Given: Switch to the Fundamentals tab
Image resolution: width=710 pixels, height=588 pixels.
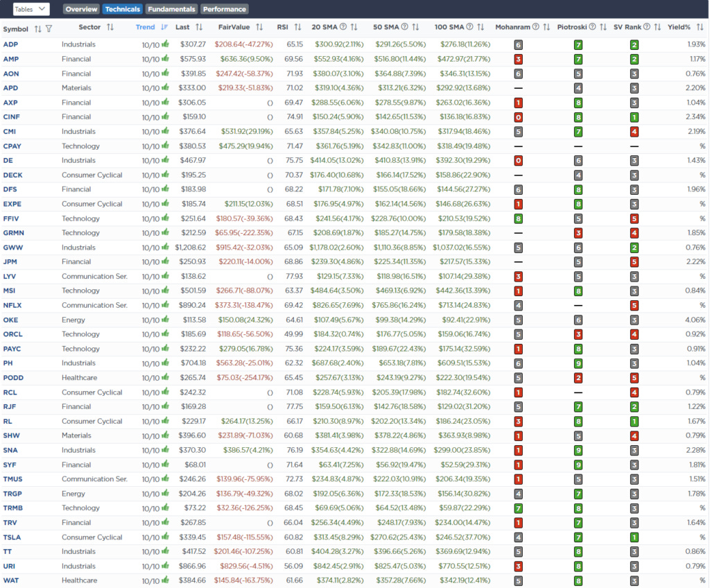Looking at the screenshot, I should [171, 9].
